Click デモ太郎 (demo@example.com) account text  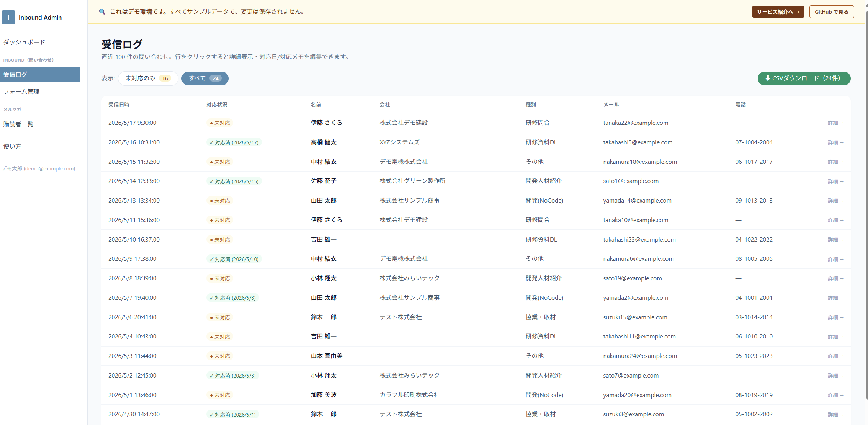click(x=38, y=168)
